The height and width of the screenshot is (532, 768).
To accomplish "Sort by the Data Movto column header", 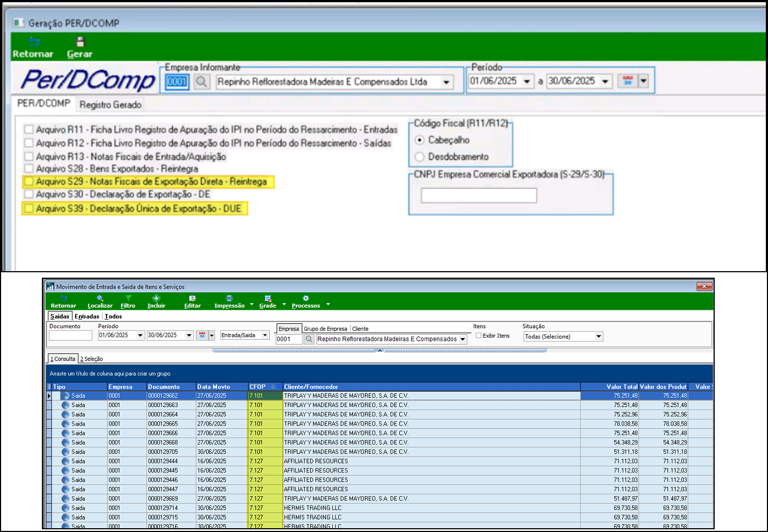I will point(221,387).
